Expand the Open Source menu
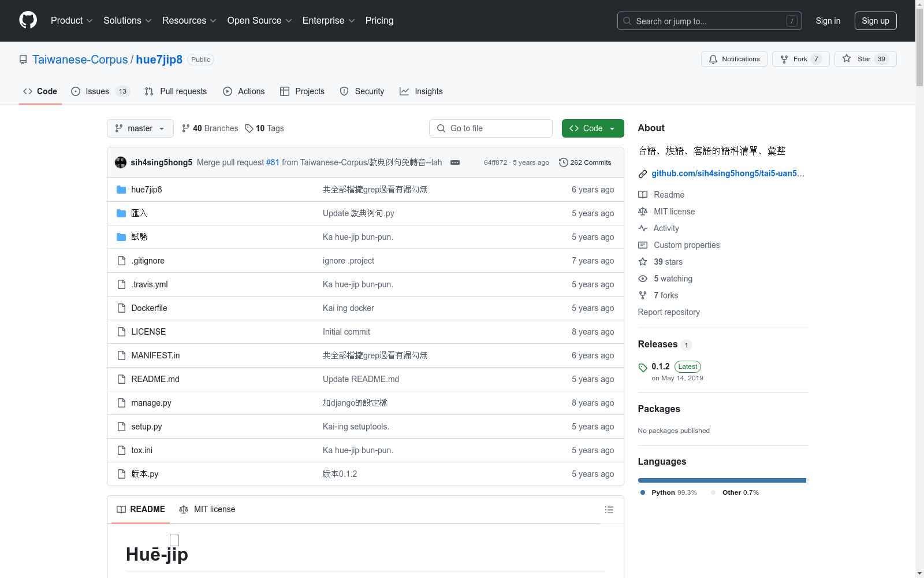The height and width of the screenshot is (578, 924). (x=260, y=20)
